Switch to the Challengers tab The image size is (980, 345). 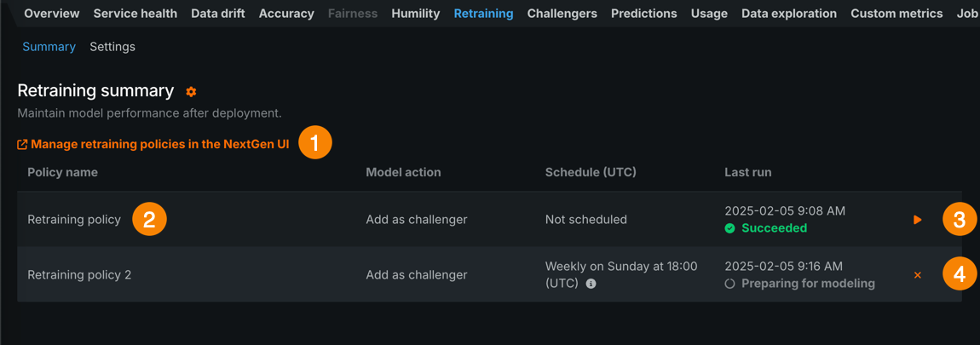562,14
